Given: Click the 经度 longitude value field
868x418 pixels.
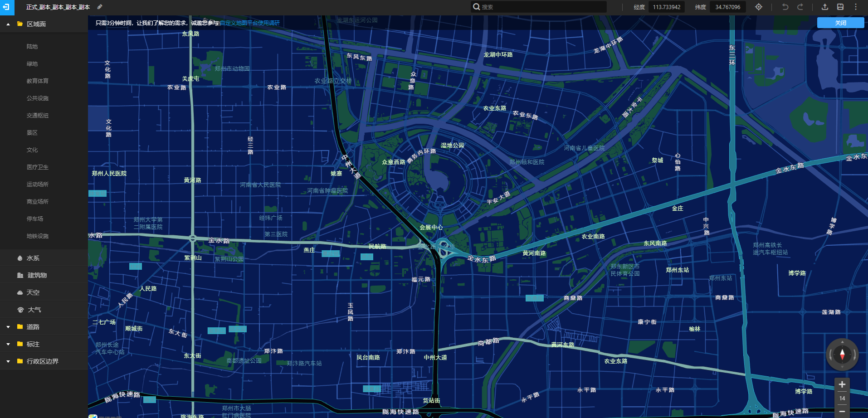Looking at the screenshot, I should 666,7.
